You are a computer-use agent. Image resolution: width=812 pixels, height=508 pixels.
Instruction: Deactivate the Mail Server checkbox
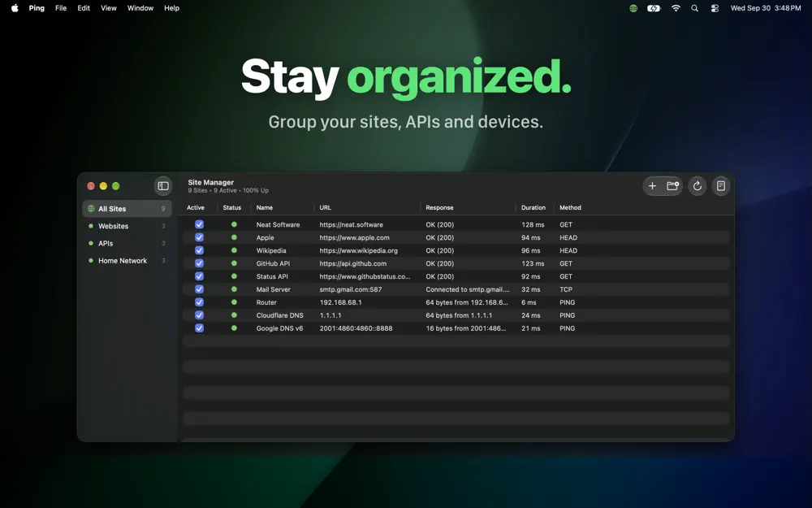click(x=200, y=289)
